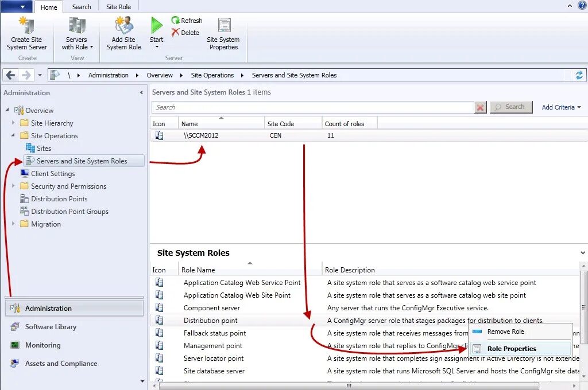588x390 pixels.
Task: Expand the Migration node
Action: pyautogui.click(x=13, y=223)
